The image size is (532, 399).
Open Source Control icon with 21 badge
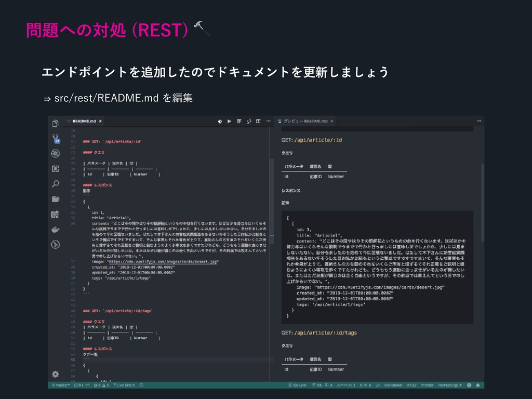56,138
